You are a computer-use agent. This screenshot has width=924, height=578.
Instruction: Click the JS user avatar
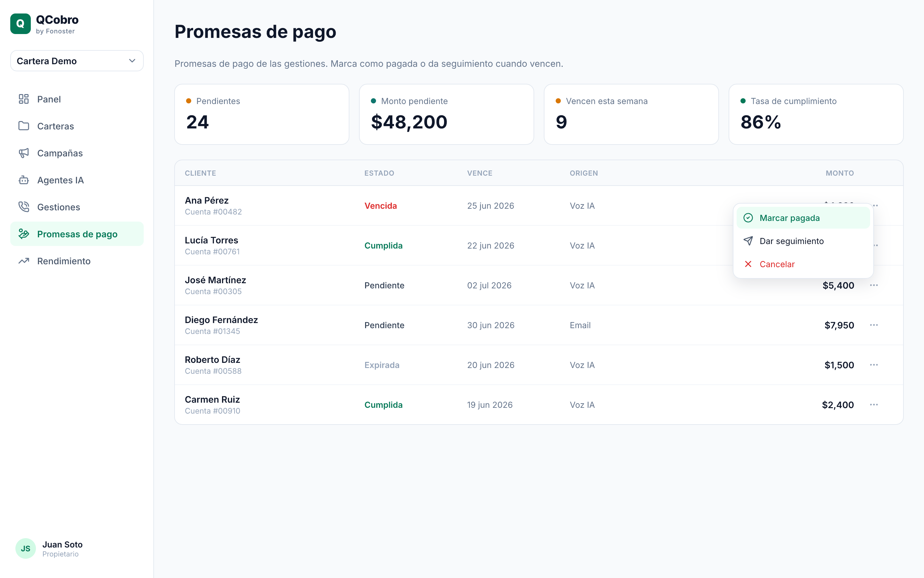point(26,548)
